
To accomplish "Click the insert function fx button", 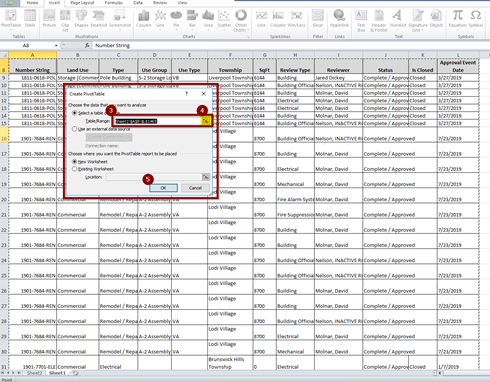I will pyautogui.click(x=87, y=45).
